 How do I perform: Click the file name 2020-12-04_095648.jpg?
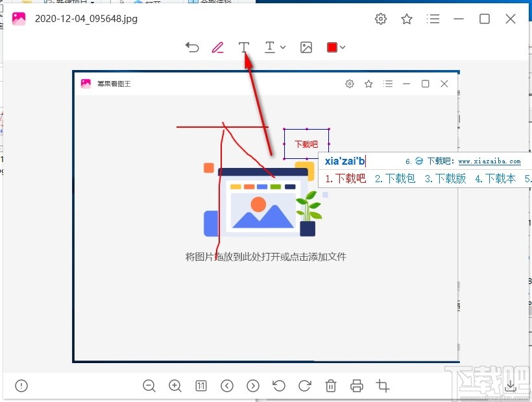pos(86,19)
